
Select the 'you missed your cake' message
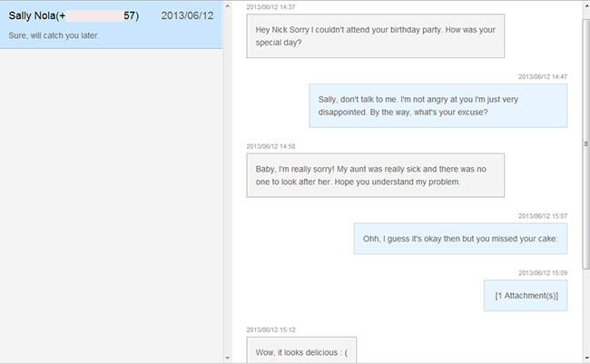click(x=460, y=239)
